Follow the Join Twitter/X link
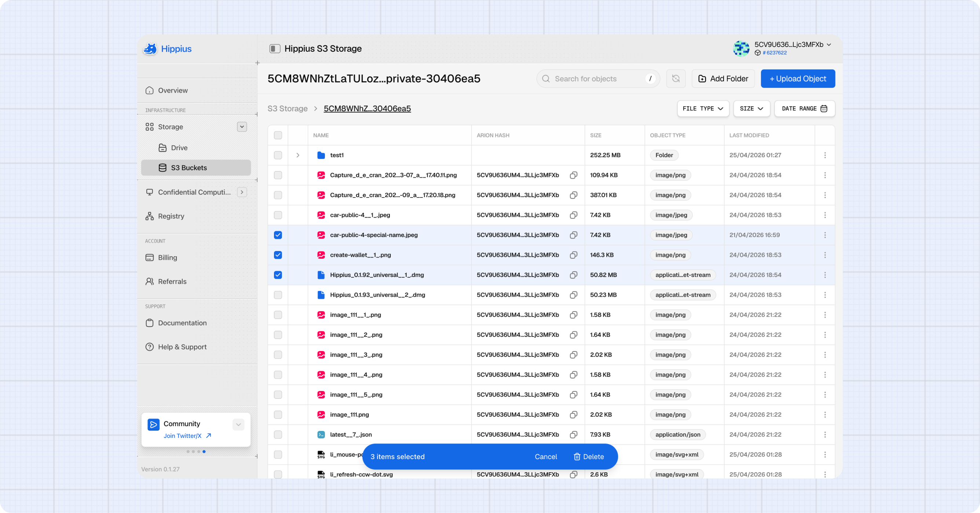Image resolution: width=980 pixels, height=513 pixels. (187, 436)
